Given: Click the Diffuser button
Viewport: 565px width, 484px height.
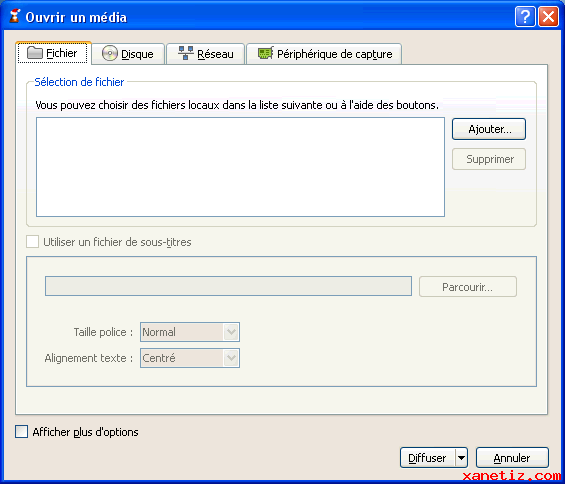Looking at the screenshot, I should click(428, 458).
